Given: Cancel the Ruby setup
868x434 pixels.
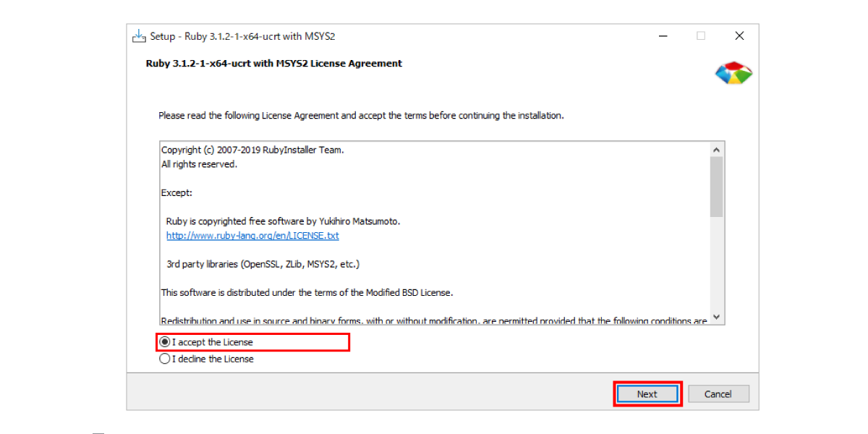Looking at the screenshot, I should click(x=718, y=394).
